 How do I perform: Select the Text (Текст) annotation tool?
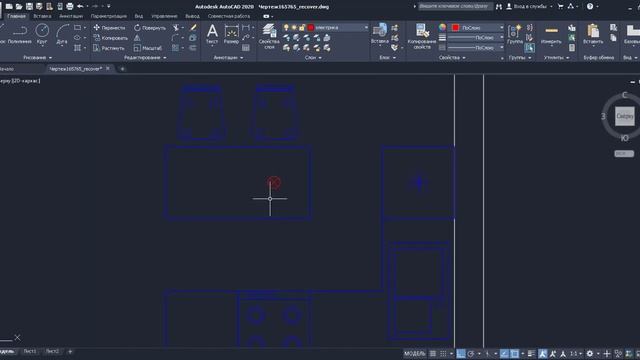point(212,33)
